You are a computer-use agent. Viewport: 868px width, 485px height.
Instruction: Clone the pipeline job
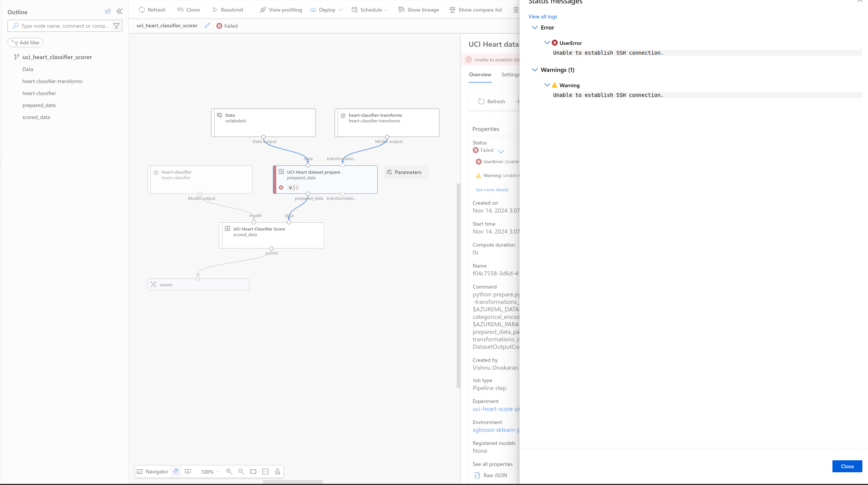point(189,10)
